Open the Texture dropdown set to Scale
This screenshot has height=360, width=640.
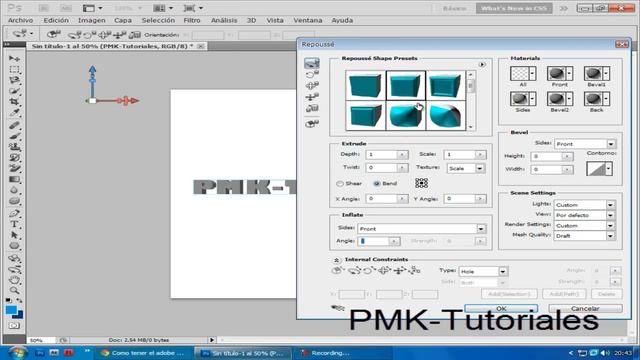(466, 168)
